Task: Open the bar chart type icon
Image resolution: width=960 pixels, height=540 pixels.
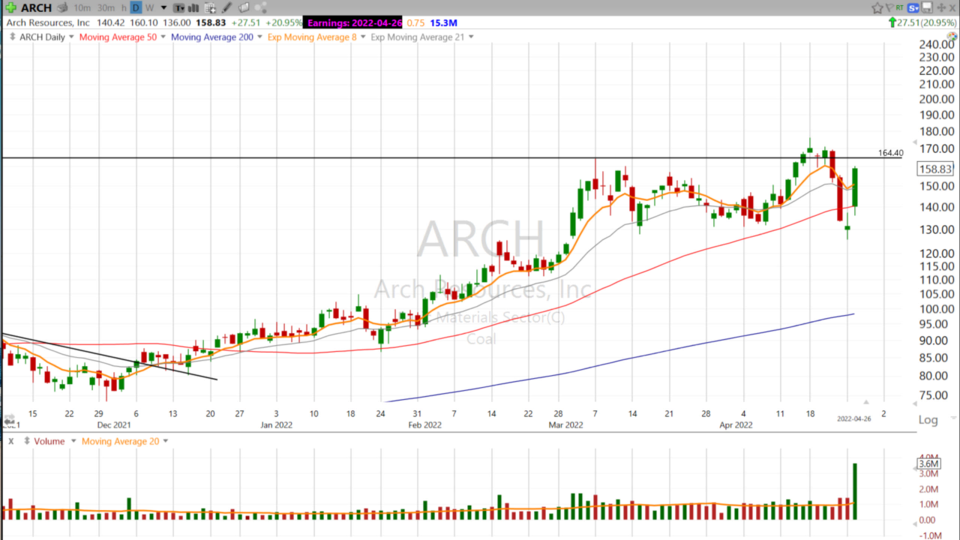Action: click(x=193, y=8)
